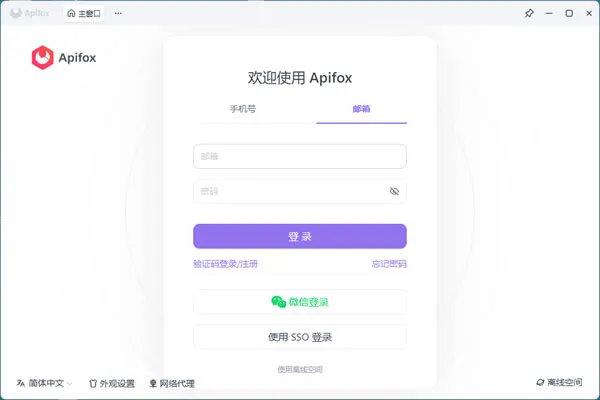Sign in with 微信登录 button
Image resolution: width=600 pixels, height=400 pixels.
coord(300,302)
